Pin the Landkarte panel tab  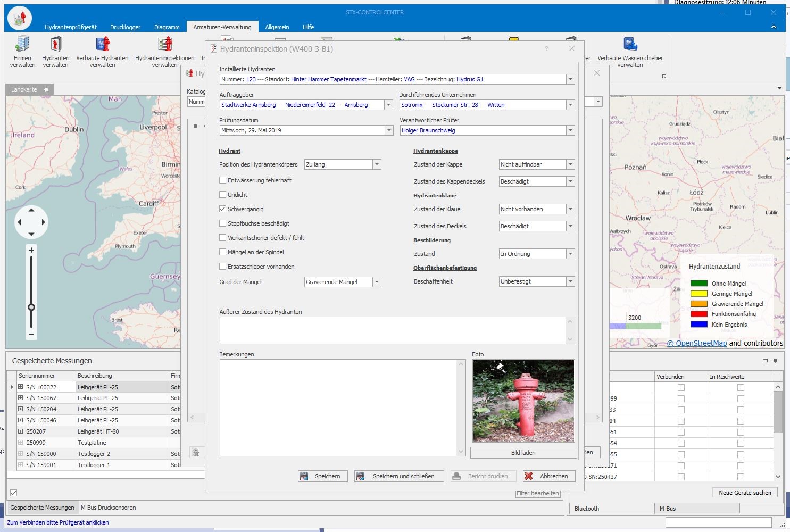[46, 89]
